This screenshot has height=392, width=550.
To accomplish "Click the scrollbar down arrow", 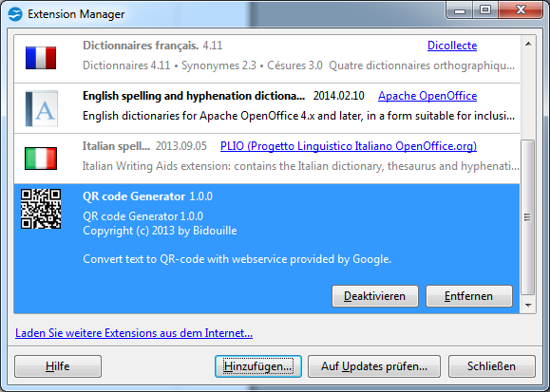I will point(528,305).
